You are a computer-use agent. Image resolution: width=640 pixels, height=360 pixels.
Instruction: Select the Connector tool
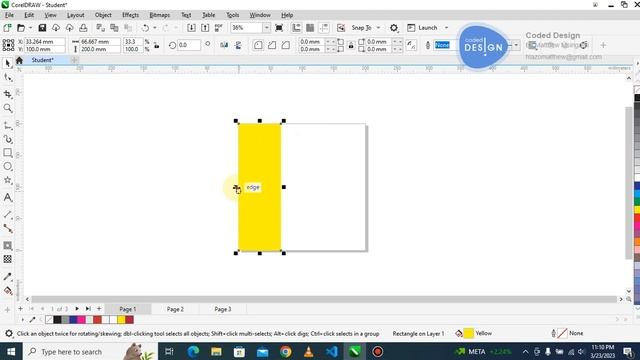point(8,229)
